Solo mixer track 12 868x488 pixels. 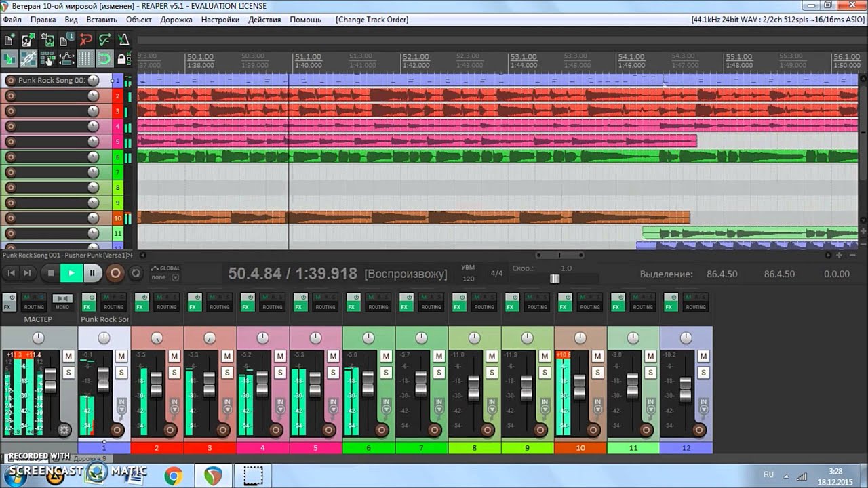pos(703,372)
